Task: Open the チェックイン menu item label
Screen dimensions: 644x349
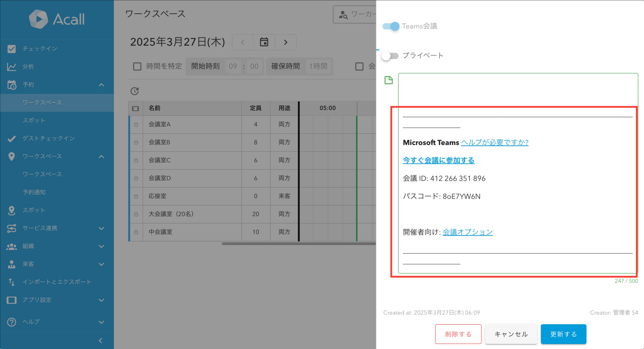Action: [40, 49]
